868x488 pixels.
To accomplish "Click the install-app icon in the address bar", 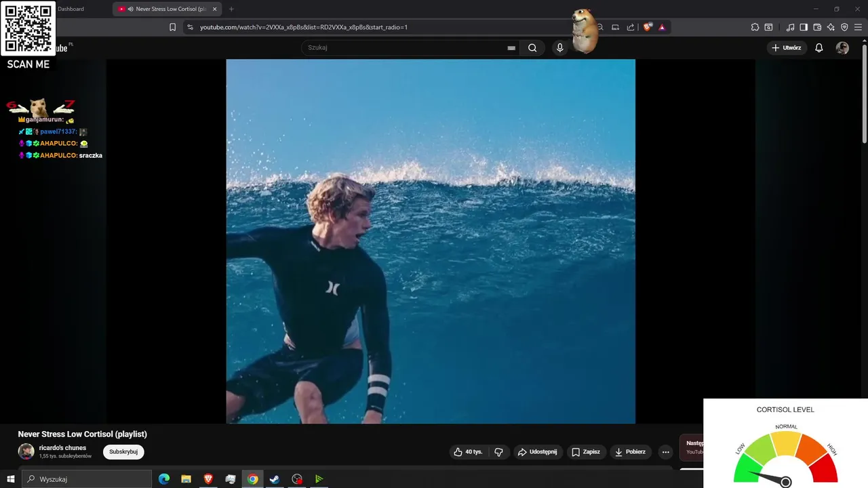I will click(x=615, y=27).
